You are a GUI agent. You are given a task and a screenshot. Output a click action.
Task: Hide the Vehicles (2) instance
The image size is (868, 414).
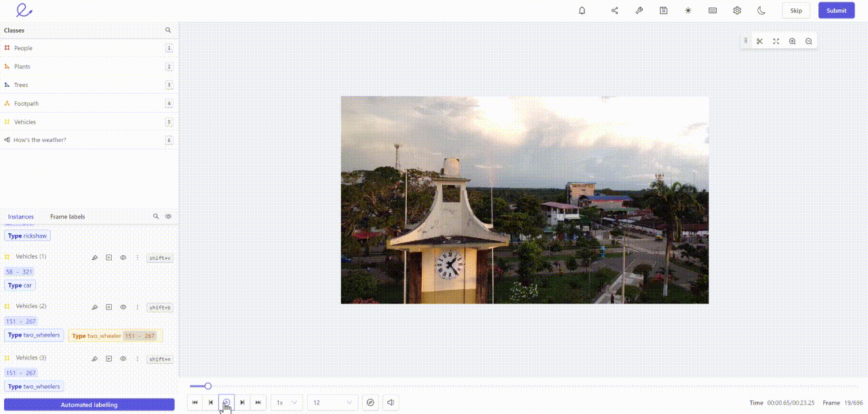click(123, 307)
